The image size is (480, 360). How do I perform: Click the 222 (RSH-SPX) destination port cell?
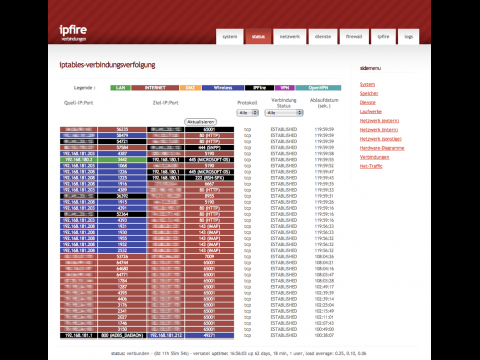(x=209, y=178)
